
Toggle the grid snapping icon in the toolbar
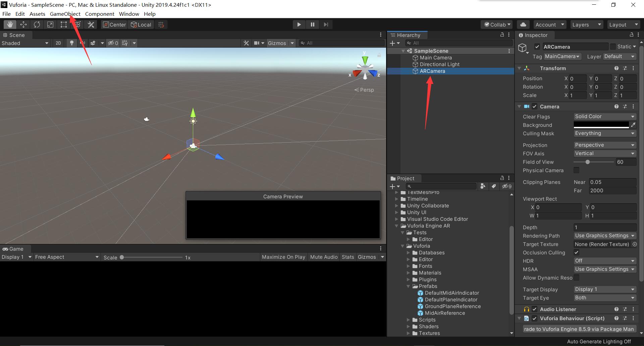[x=161, y=24]
